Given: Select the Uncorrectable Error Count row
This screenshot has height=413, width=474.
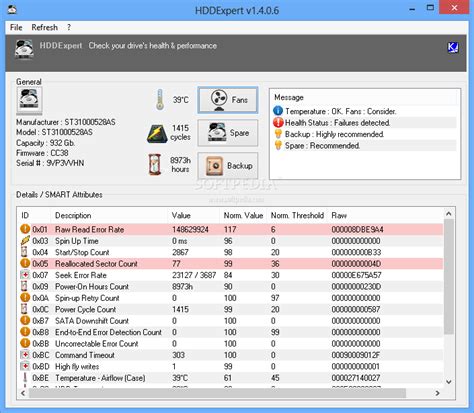Looking at the screenshot, I should 231,343.
